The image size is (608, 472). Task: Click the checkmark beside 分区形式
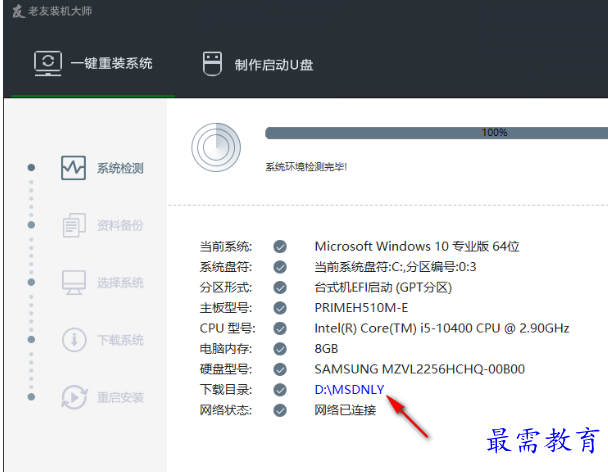[x=280, y=287]
